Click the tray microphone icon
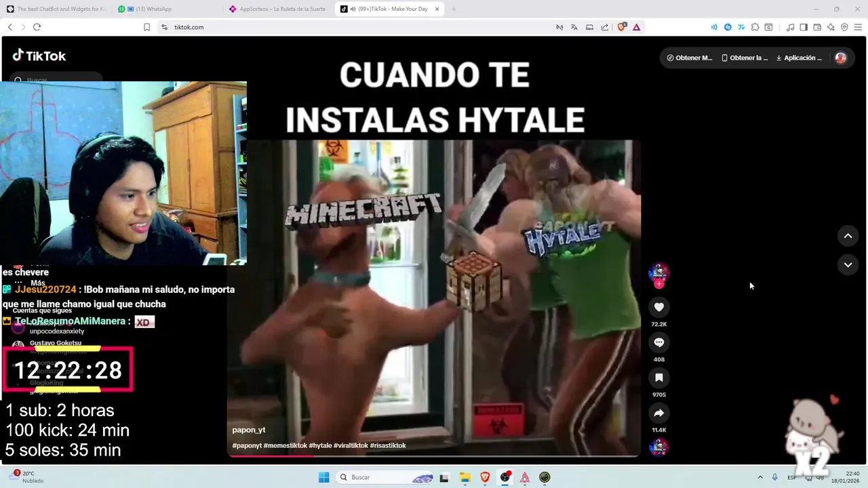The width and height of the screenshot is (868, 488). point(774,477)
